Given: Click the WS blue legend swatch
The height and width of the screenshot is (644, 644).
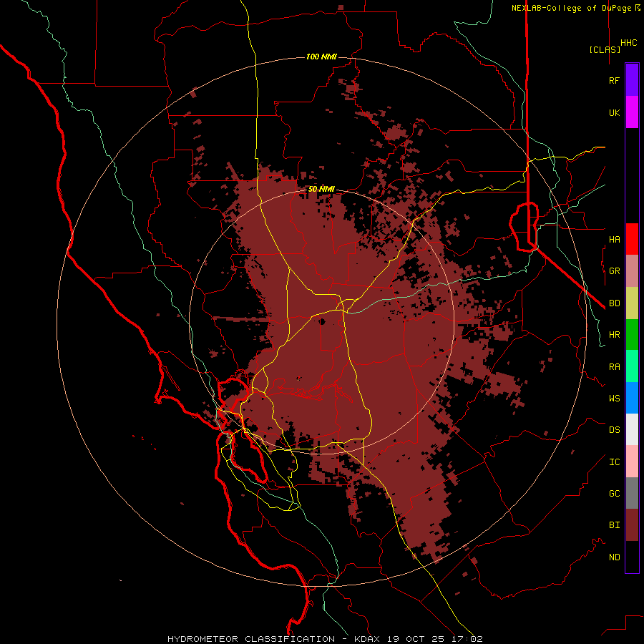Looking at the screenshot, I should point(632,398).
